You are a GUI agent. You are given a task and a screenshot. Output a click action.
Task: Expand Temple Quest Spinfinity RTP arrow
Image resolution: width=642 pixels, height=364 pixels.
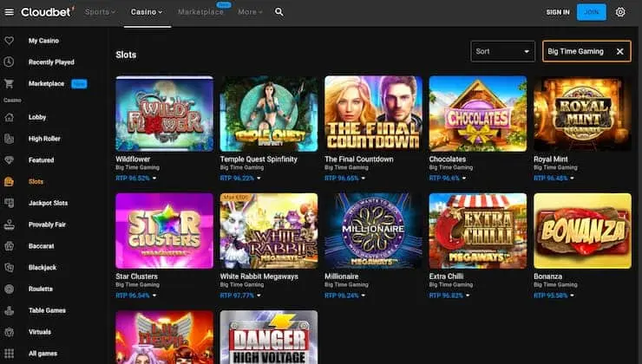[259, 178]
